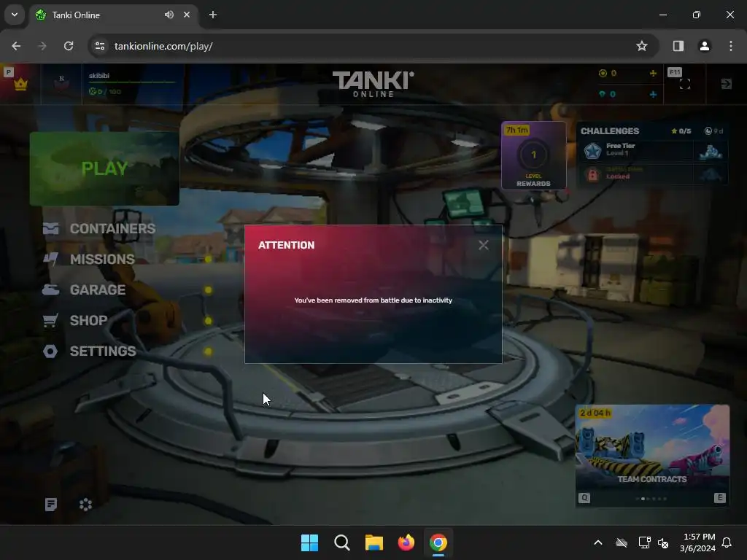Screen dimensions: 747x560
Task: Click the crystal currency icon
Action: tap(602, 94)
